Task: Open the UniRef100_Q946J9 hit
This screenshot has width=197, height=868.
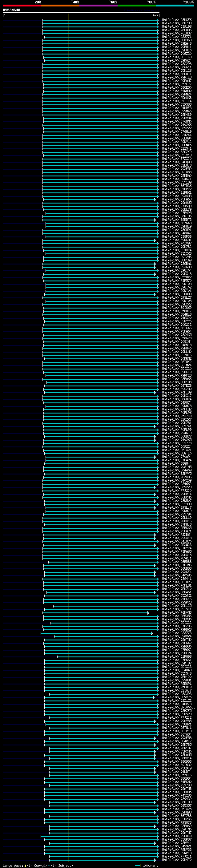Action: point(177,433)
